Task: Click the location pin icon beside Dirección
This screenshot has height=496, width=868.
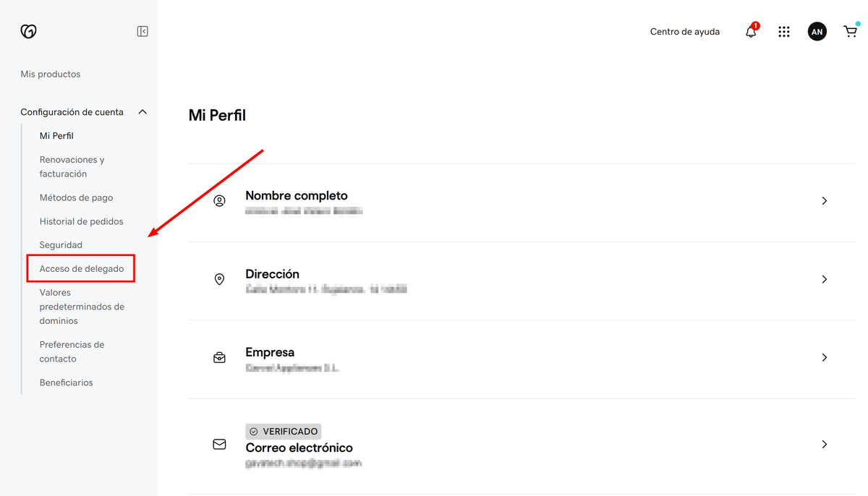Action: (x=219, y=279)
